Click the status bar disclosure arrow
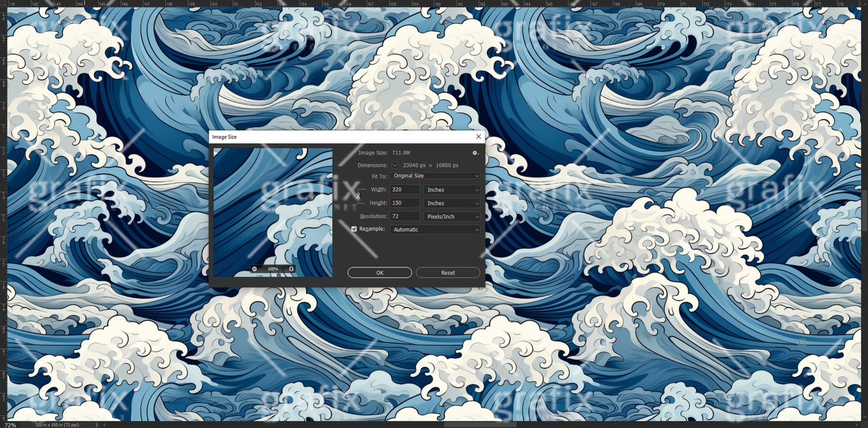This screenshot has height=428, width=868. point(96,424)
